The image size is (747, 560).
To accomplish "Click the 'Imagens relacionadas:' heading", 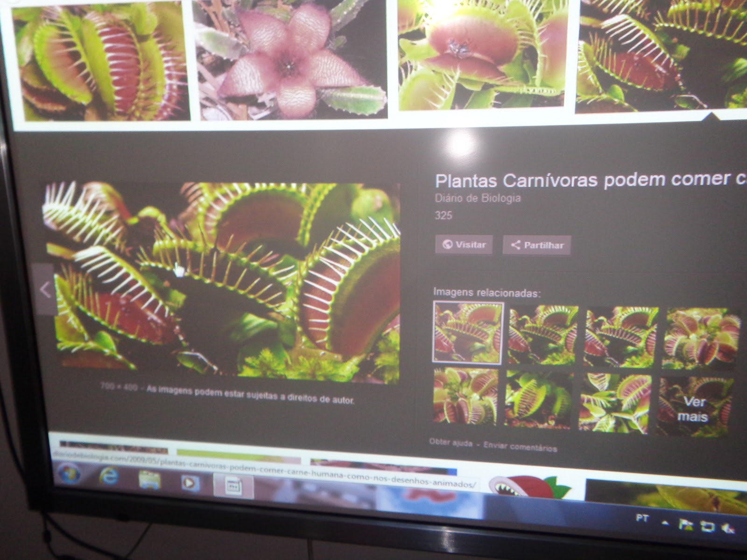I will point(487,293).
